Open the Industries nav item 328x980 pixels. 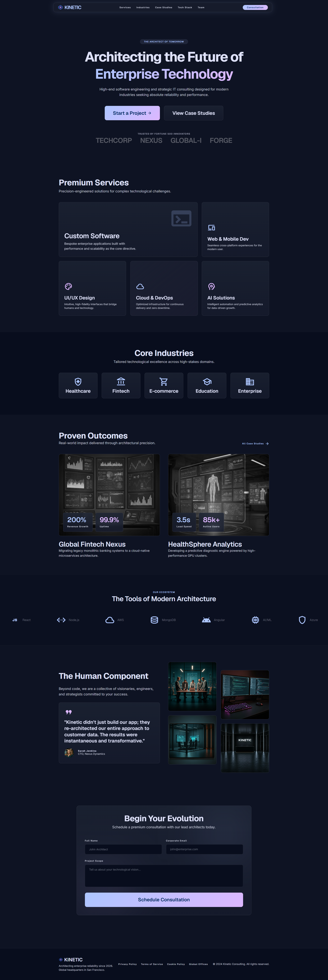[143, 7]
